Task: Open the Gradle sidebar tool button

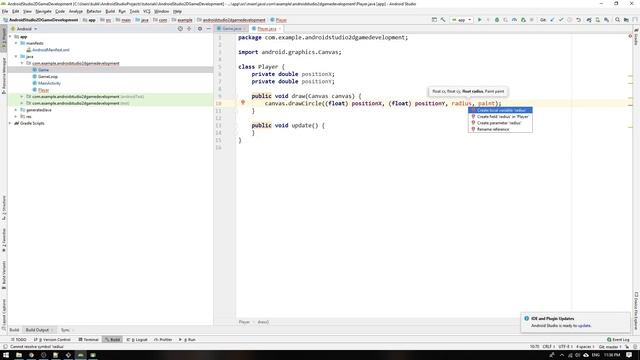Action: [x=636, y=36]
